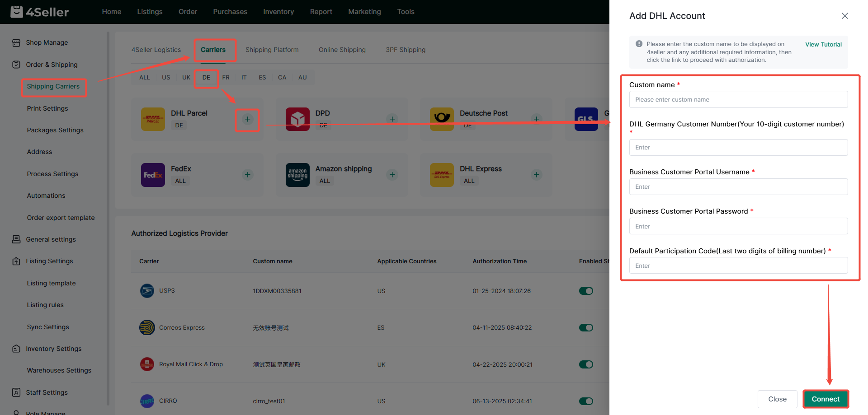This screenshot has width=868, height=415.
Task: Open the View Tutorial link
Action: coord(823,44)
